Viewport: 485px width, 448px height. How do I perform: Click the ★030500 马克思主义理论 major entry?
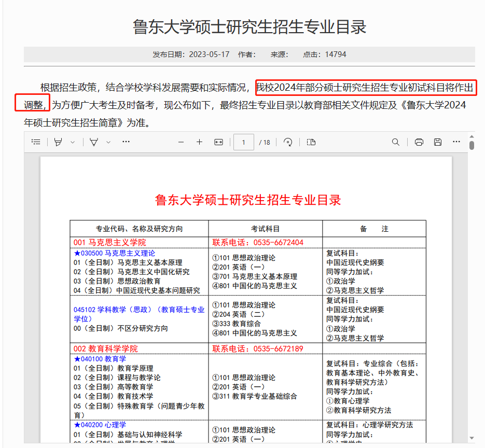pos(114,253)
